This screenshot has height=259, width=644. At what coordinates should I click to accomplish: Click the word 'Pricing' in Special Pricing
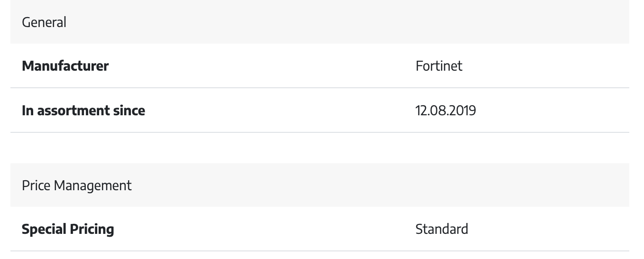(92, 230)
